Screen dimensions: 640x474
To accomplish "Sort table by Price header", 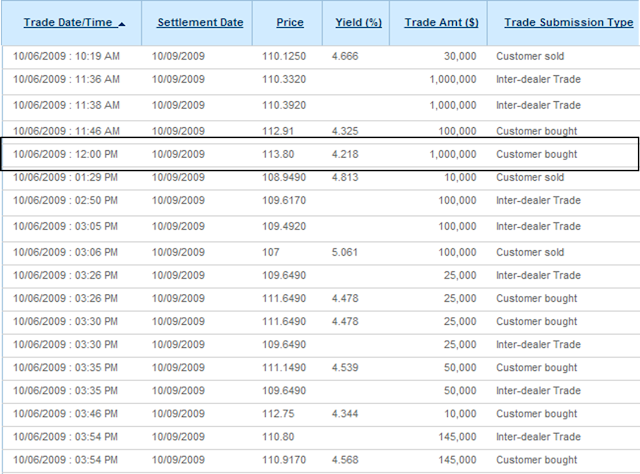I will pyautogui.click(x=290, y=22).
